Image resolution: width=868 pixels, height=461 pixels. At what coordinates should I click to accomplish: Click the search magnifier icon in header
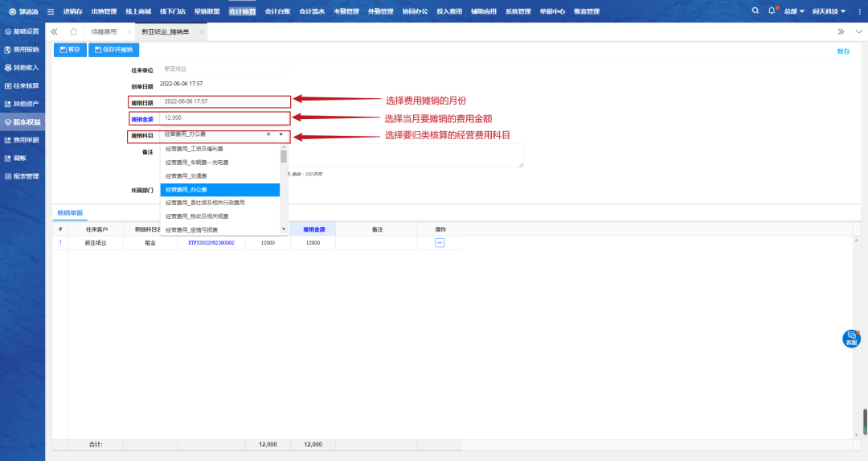tap(755, 11)
